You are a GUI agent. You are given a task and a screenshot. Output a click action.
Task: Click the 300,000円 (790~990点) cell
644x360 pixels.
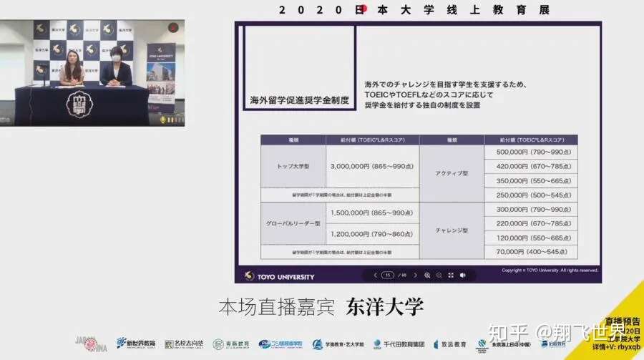click(x=531, y=210)
